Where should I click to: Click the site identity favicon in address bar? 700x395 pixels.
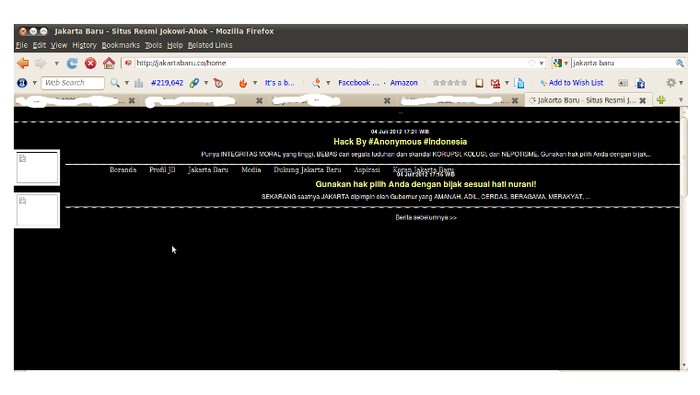pyautogui.click(x=128, y=63)
